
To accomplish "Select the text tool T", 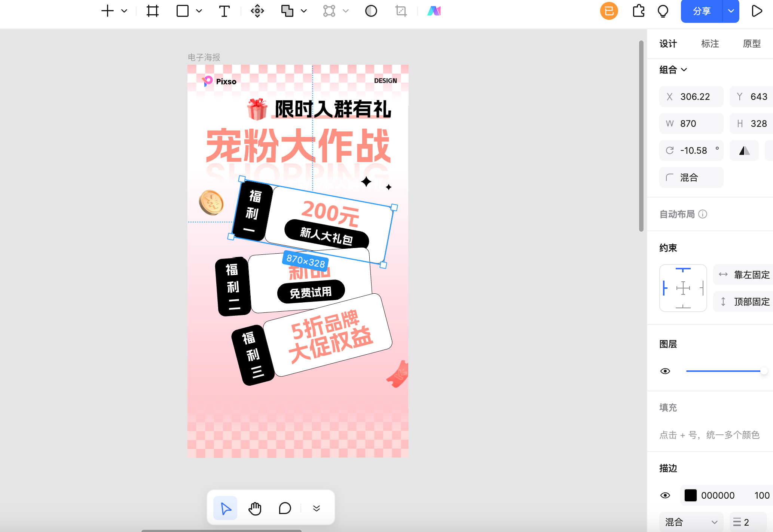I will click(x=224, y=11).
